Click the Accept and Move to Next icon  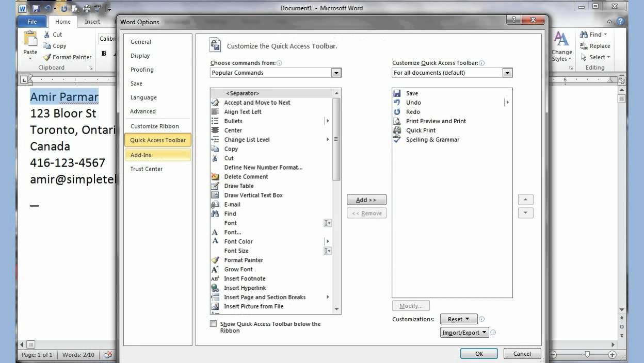tap(215, 103)
